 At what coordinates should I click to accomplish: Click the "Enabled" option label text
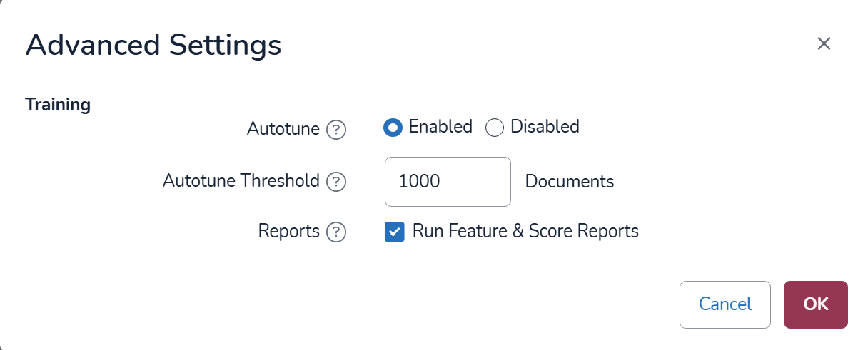(440, 127)
